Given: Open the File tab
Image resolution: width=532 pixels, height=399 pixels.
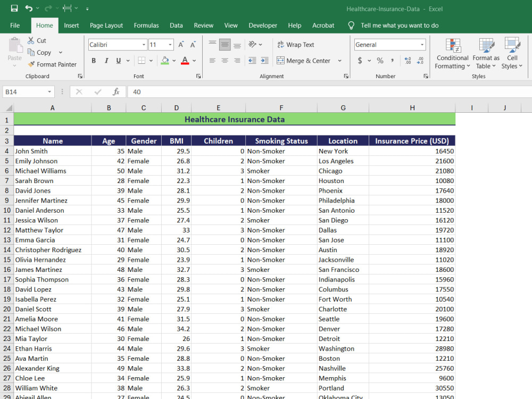Looking at the screenshot, I should 15,26.
